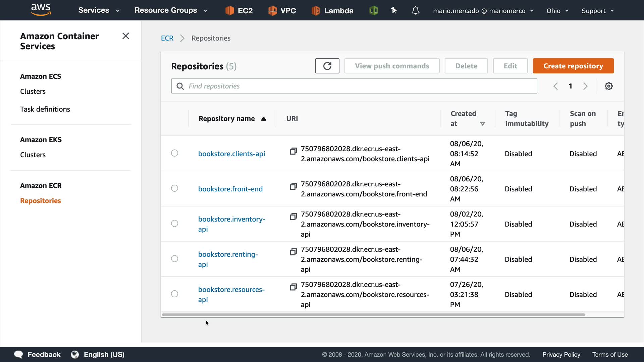
Task: Go to Amazon ECS Clusters
Action: point(33,92)
